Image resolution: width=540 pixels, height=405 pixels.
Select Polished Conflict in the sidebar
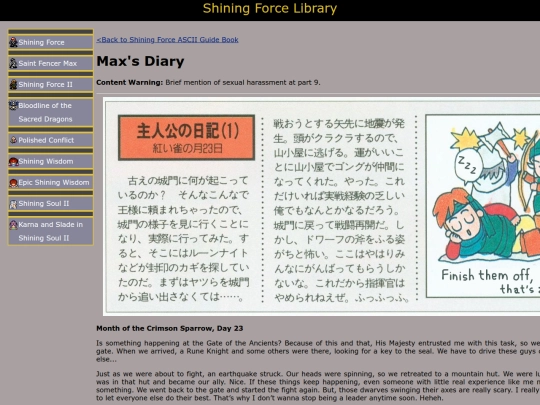click(51, 140)
